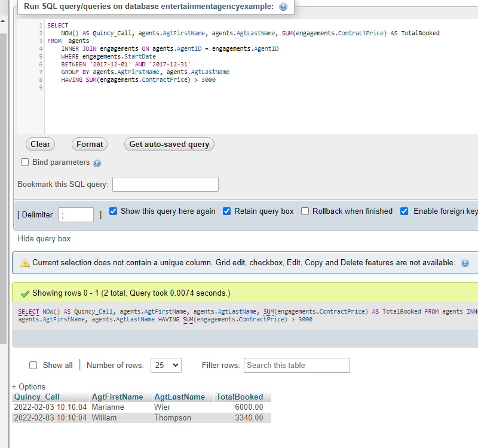The height and width of the screenshot is (448, 478).
Task: Enable Rollback when finished option
Action: [x=305, y=211]
